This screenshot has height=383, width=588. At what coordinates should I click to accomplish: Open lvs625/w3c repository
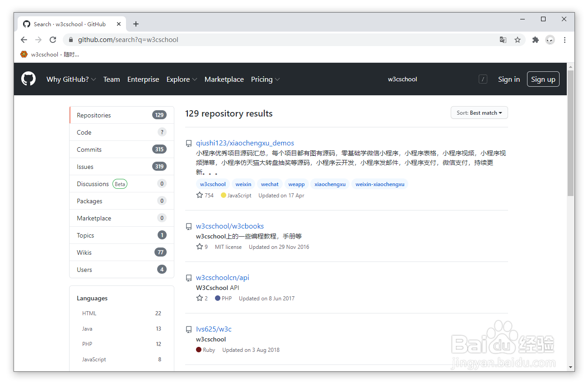click(x=214, y=329)
